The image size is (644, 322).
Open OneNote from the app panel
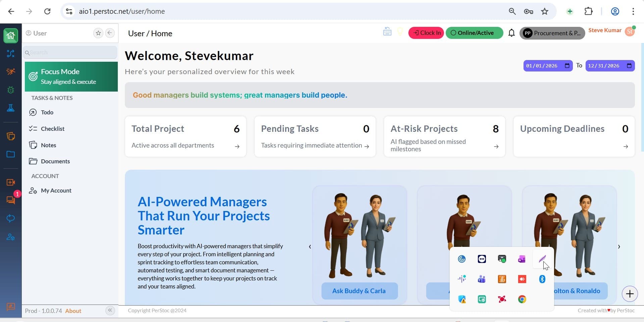coord(522,259)
